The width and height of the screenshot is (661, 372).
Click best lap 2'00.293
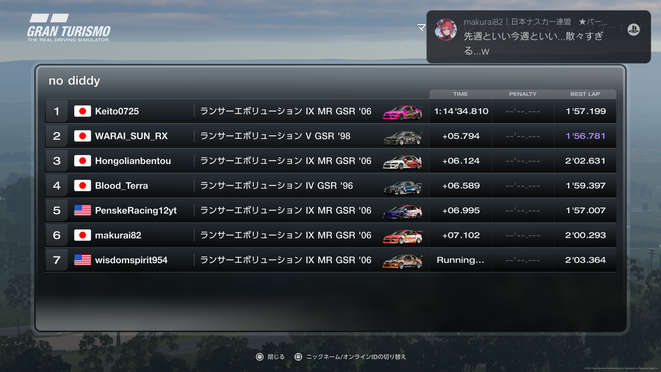click(586, 235)
